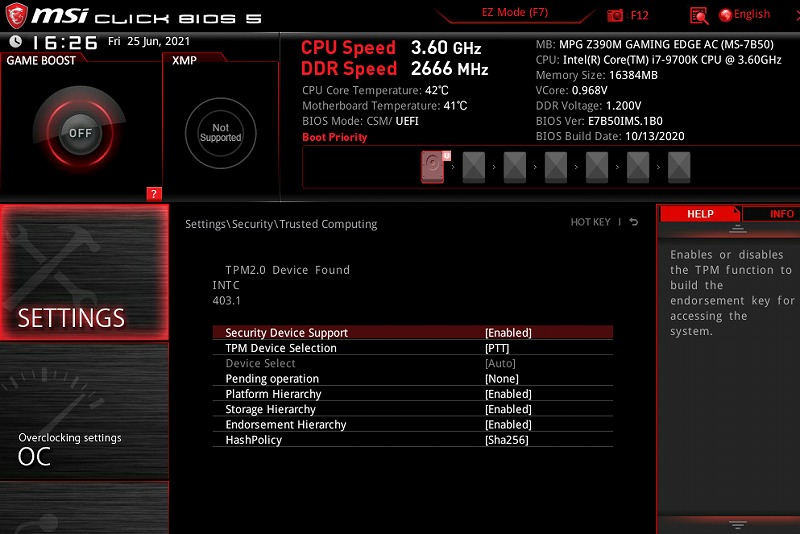This screenshot has width=800, height=534.
Task: Click the MSI dragon shield logo
Action: click(16, 15)
